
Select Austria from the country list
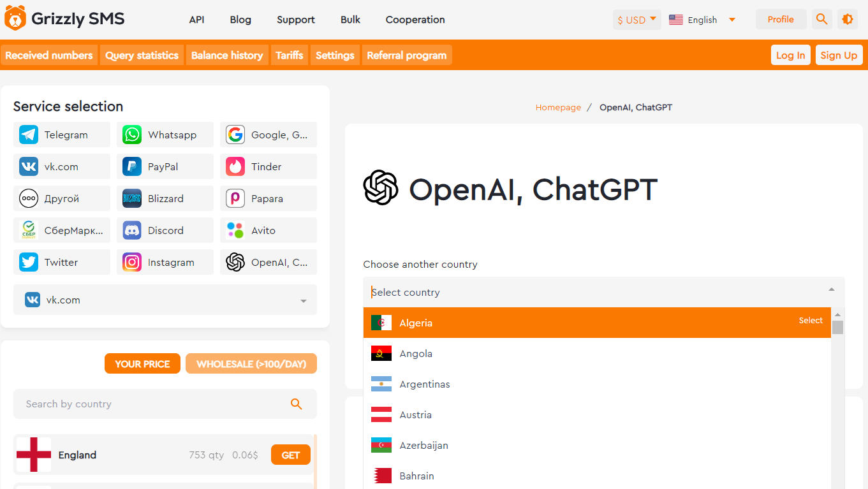pyautogui.click(x=597, y=414)
